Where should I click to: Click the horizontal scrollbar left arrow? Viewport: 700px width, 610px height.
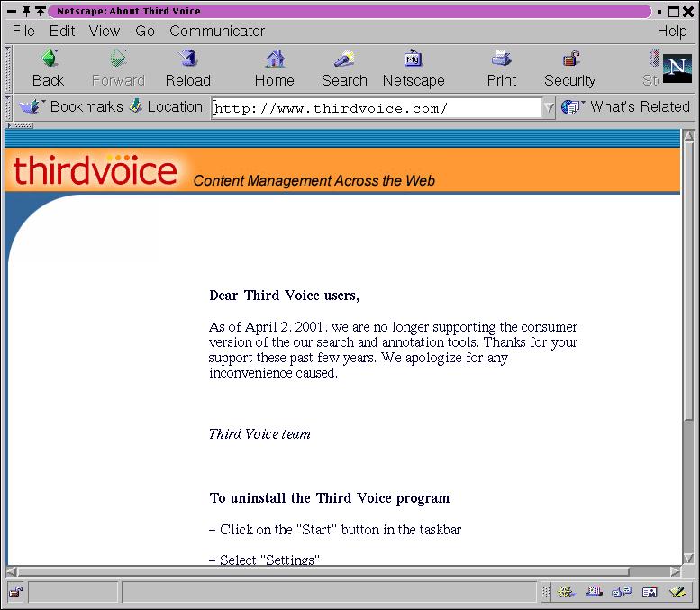pyautogui.click(x=12, y=571)
